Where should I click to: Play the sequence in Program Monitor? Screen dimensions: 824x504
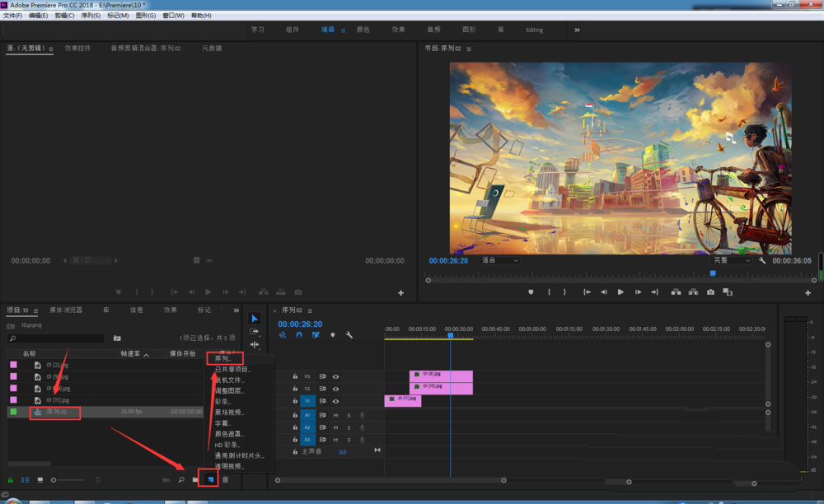click(620, 292)
